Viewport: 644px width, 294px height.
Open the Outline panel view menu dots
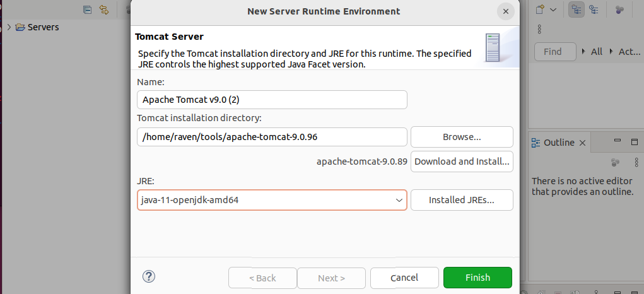(636, 162)
